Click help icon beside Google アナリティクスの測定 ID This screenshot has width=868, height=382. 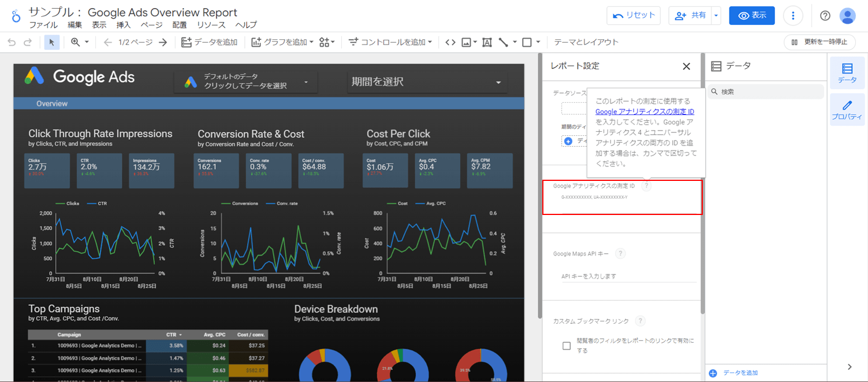pos(646,186)
